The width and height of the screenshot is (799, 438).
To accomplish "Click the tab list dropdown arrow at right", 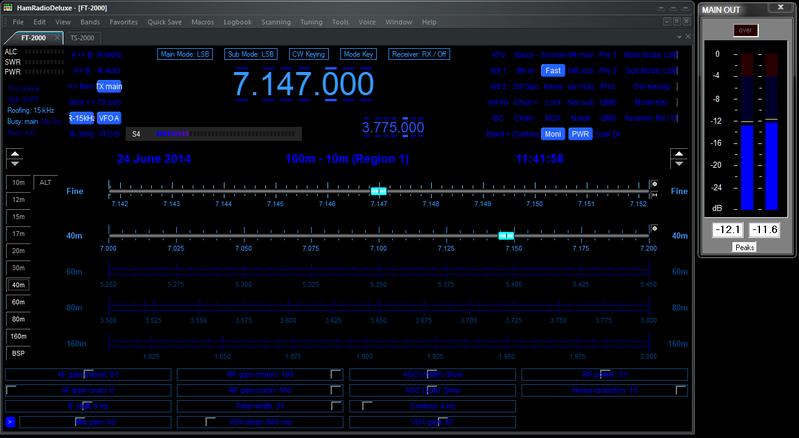I will [679, 37].
